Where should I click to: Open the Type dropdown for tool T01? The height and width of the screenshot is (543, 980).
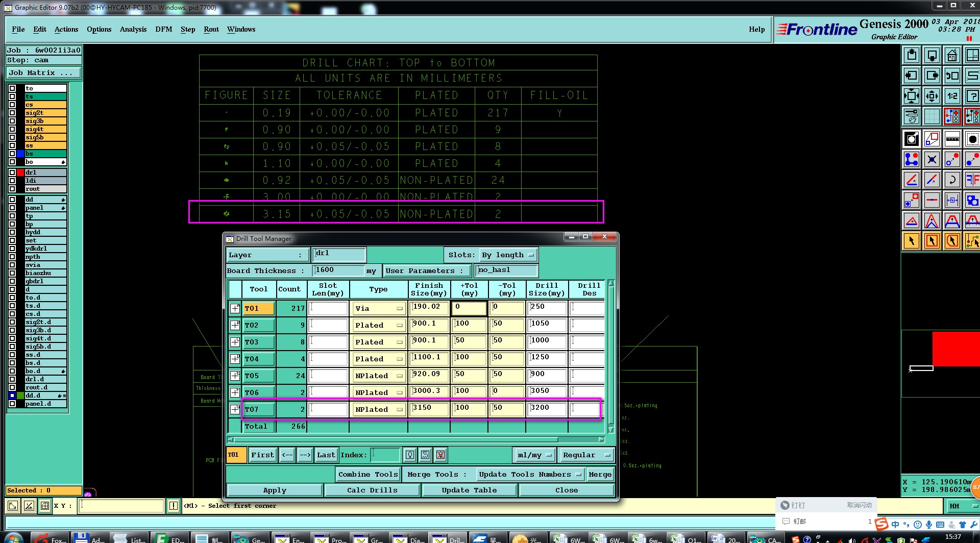tap(378, 309)
